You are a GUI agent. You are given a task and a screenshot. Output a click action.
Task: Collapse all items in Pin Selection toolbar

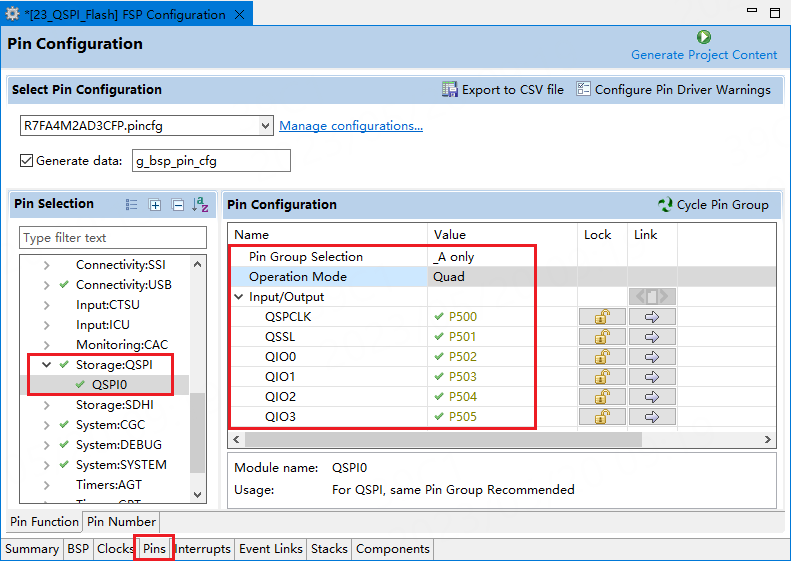click(x=178, y=205)
